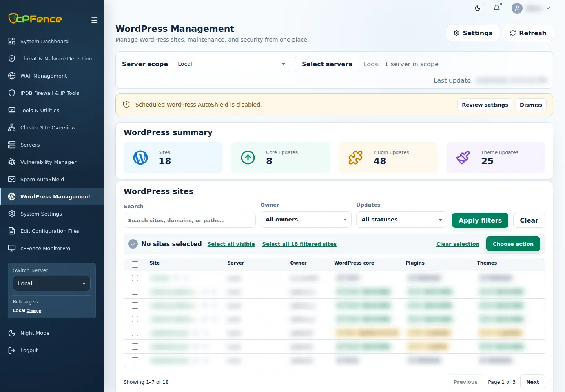This screenshot has height=392, width=565.
Task: Open notifications bell
Action: pos(497,8)
